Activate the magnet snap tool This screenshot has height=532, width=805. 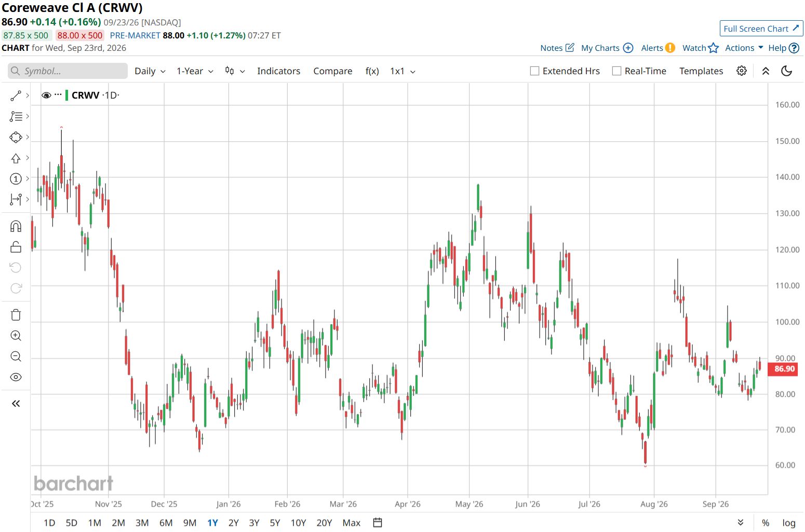click(16, 226)
